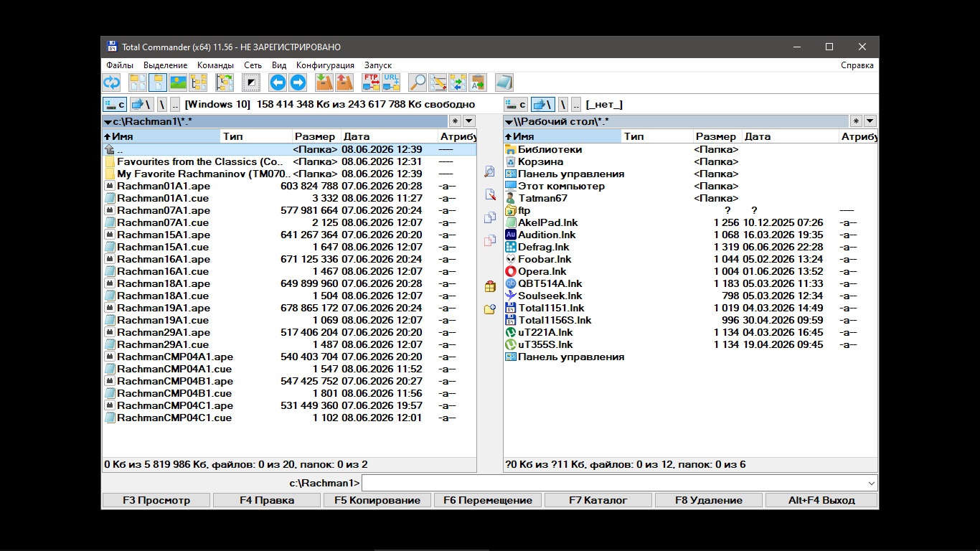The width and height of the screenshot is (980, 551).
Task: Open right panel directory history arrow
Action: [x=870, y=121]
